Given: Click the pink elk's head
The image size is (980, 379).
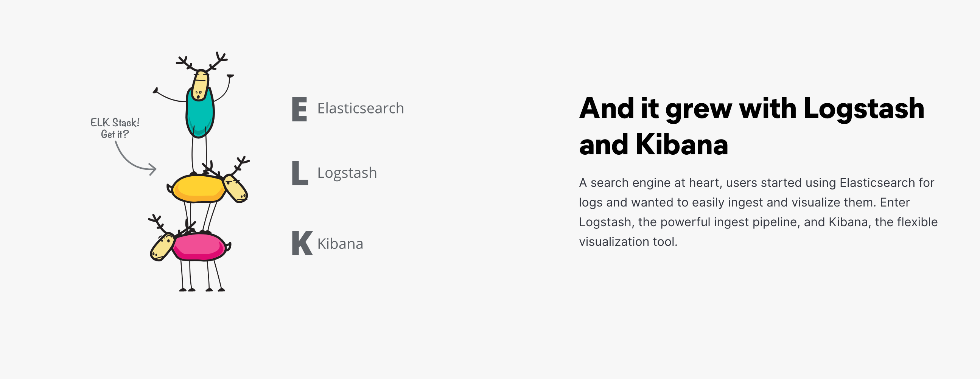Looking at the screenshot, I should pyautogui.click(x=162, y=246).
